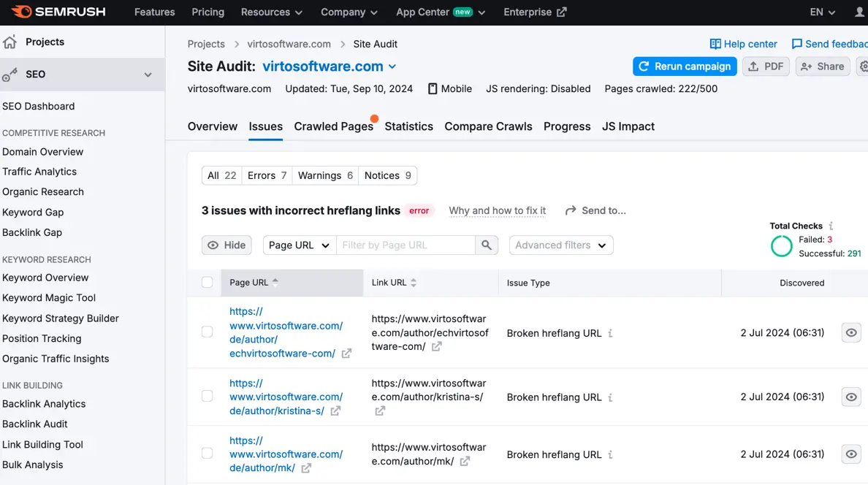
Task: Open external link for author/mk link URL
Action: coord(465,461)
